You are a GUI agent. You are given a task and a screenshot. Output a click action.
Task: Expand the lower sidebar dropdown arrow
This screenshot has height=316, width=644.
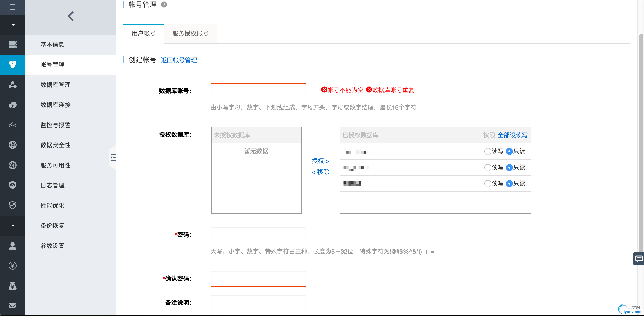pyautogui.click(x=13, y=225)
